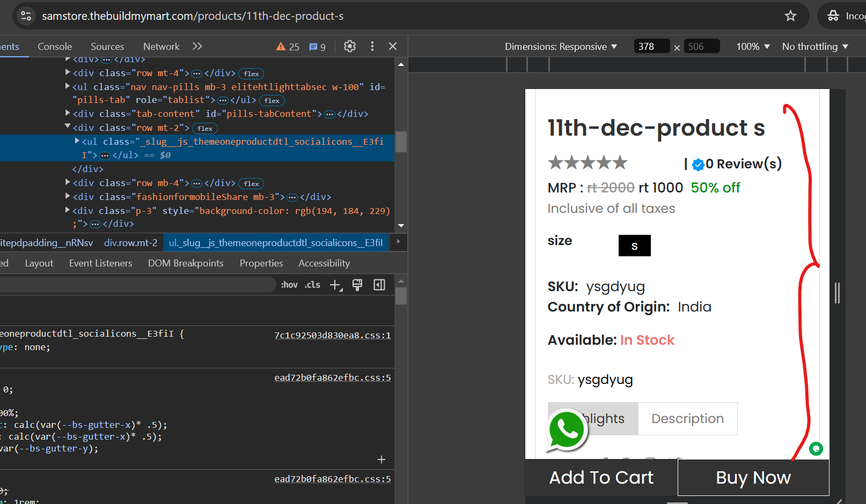Click viewport resize handle on right edge
Viewport: 866px width, 504px height.
[x=837, y=293]
